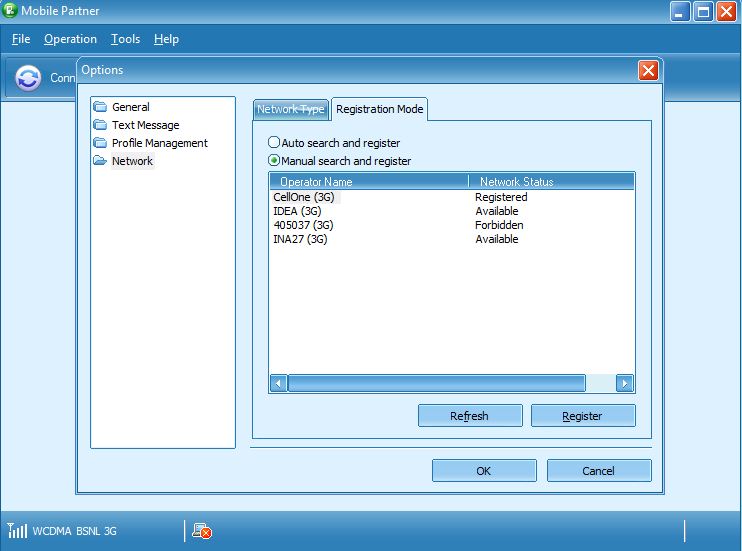Select Manual search and register option
Image resolution: width=742 pixels, height=551 pixels.
pyautogui.click(x=339, y=161)
